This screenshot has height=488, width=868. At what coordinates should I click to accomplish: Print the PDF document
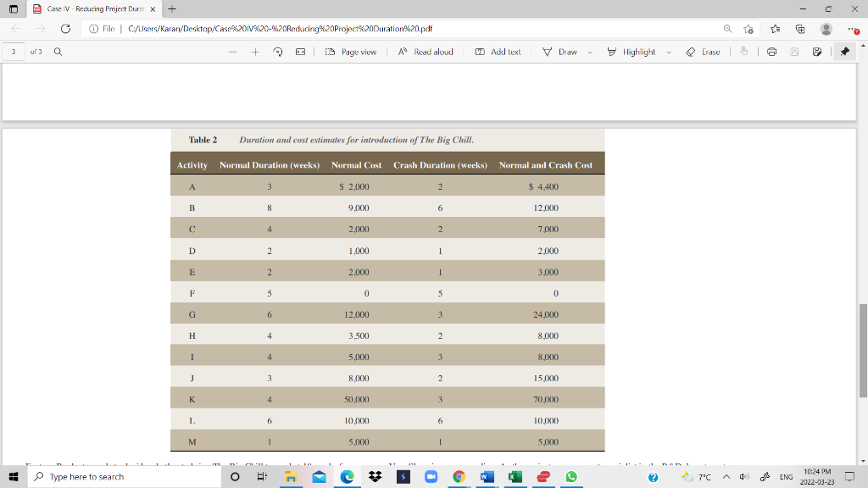(771, 52)
